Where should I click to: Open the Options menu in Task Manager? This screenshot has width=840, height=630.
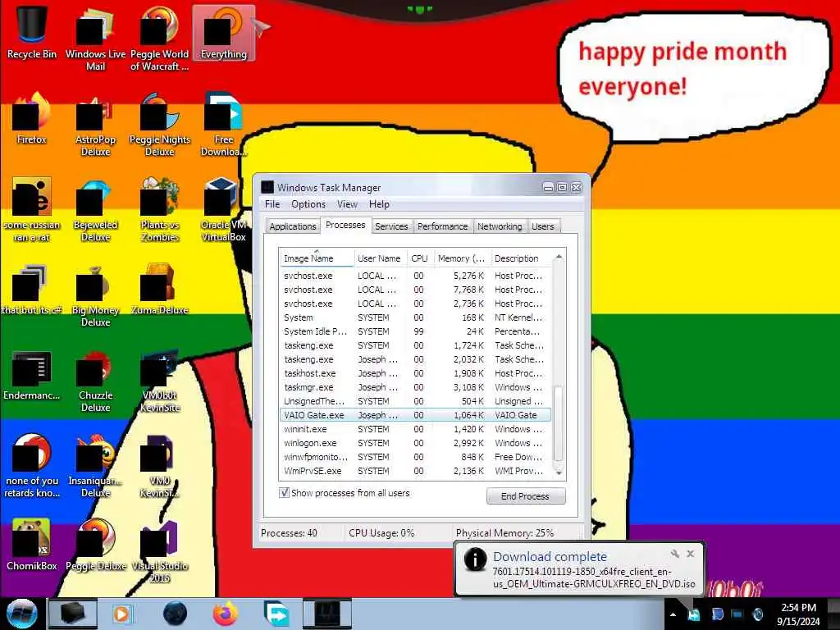click(x=308, y=204)
